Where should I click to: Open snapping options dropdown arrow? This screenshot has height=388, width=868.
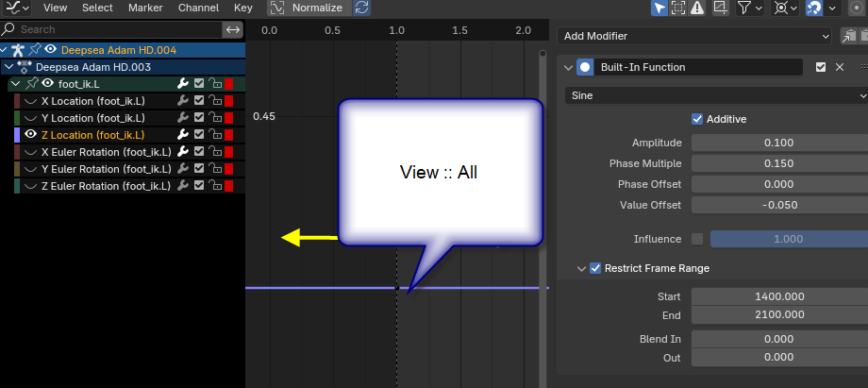click(x=832, y=8)
